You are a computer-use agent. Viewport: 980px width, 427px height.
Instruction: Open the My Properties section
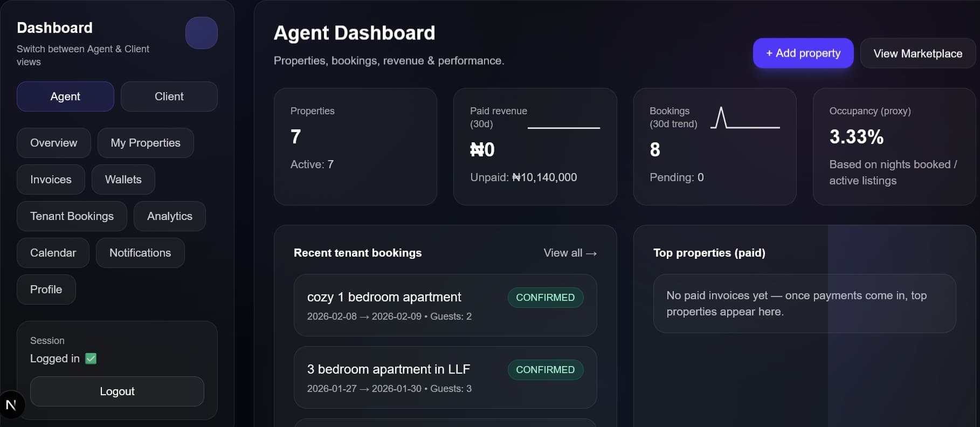click(x=145, y=143)
